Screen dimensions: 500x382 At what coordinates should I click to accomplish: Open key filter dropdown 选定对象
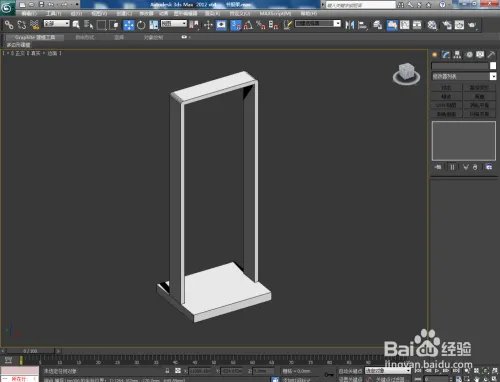[x=388, y=371]
